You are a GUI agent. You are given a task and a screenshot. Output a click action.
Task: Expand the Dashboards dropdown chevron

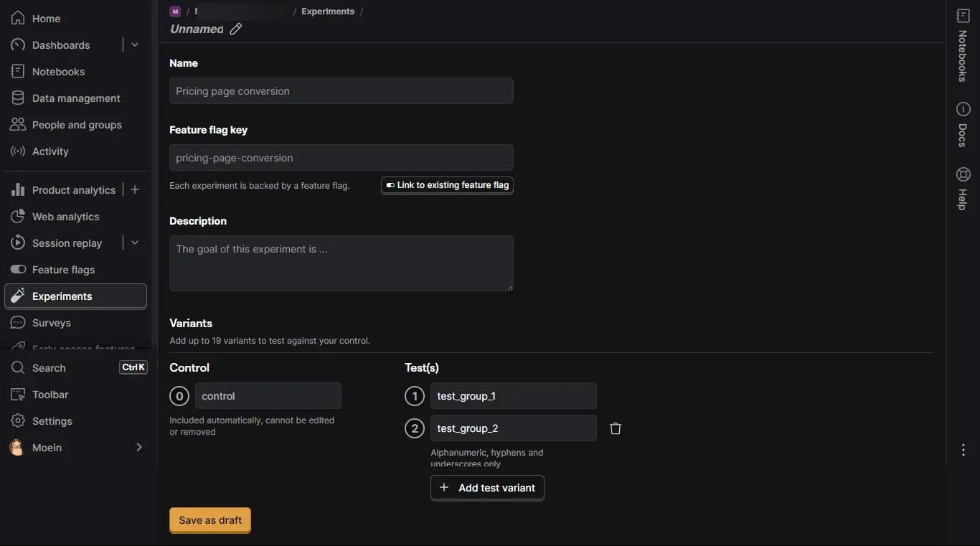(134, 44)
